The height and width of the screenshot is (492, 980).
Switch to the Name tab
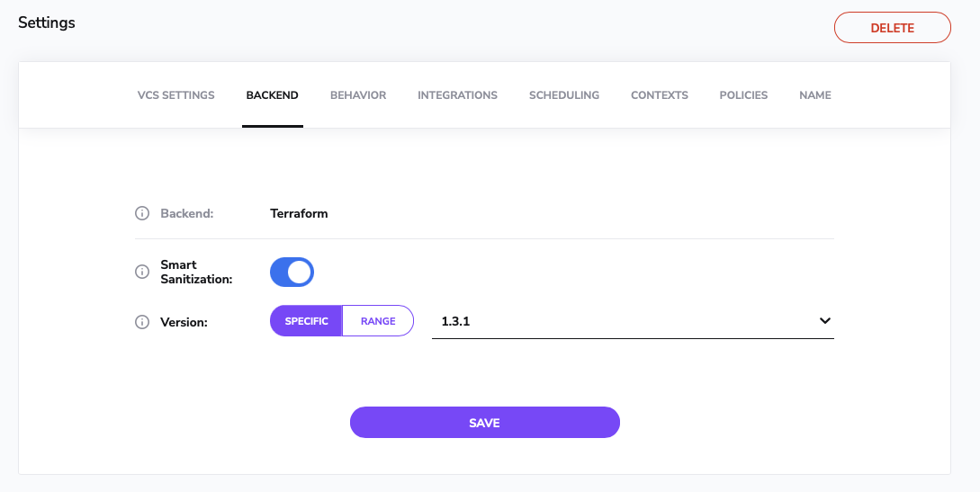(x=815, y=95)
